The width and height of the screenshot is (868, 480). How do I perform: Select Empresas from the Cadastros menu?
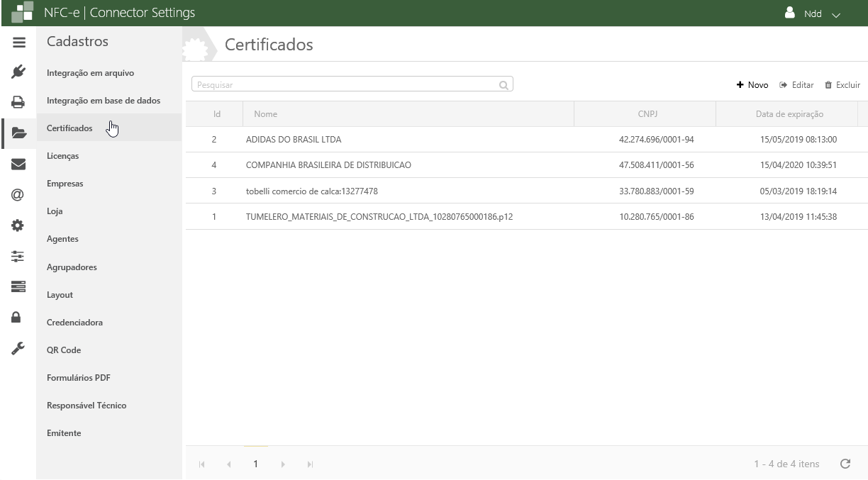click(65, 184)
